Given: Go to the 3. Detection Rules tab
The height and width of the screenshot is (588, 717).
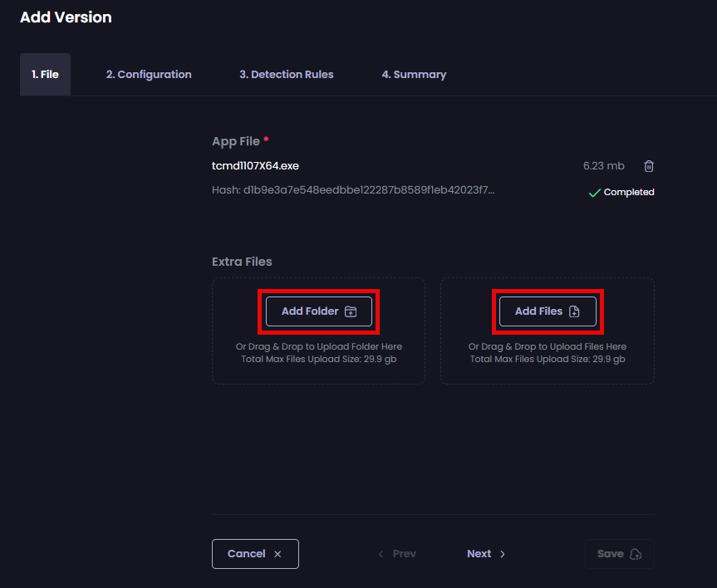Looking at the screenshot, I should [287, 75].
